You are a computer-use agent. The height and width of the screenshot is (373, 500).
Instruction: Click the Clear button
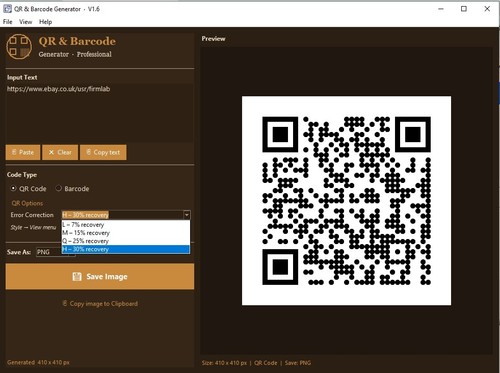tap(60, 152)
